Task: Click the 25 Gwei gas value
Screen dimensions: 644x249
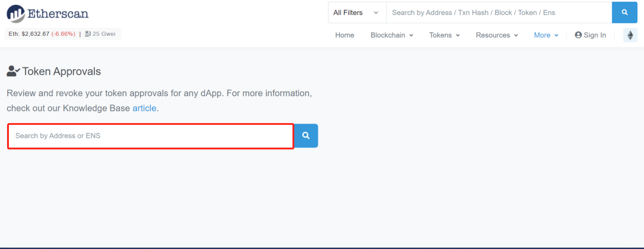Action: 105,34
